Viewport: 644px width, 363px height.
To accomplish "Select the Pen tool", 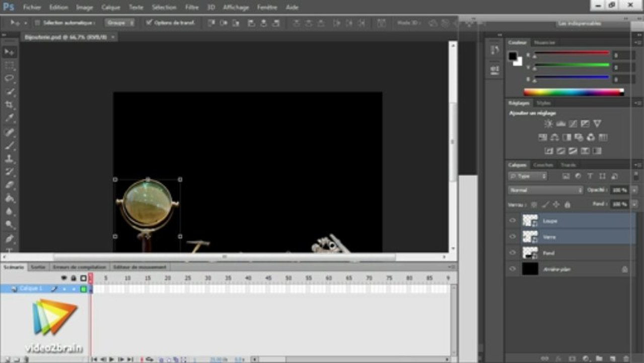I will click(x=10, y=238).
